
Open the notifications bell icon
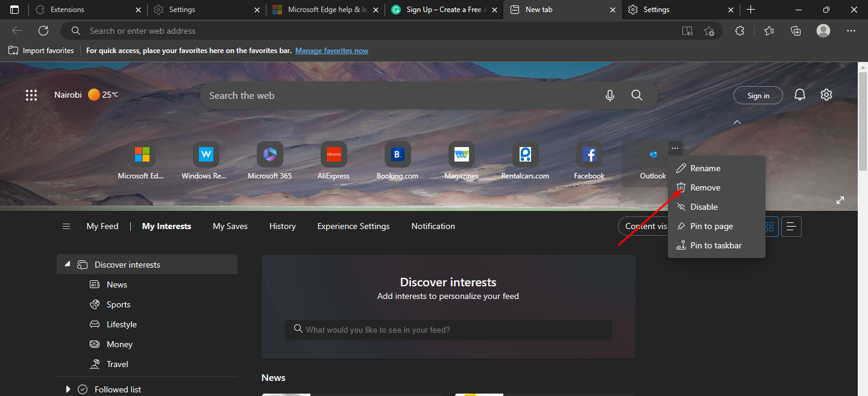[800, 95]
